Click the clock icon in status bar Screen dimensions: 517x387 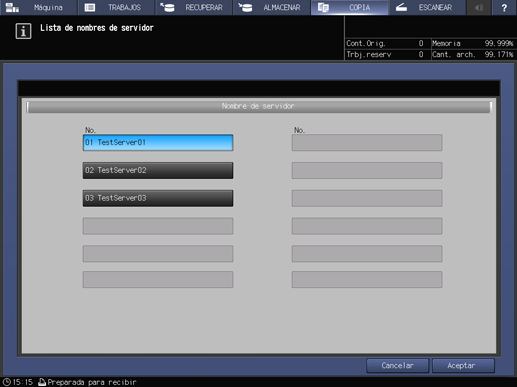[x=7, y=382]
